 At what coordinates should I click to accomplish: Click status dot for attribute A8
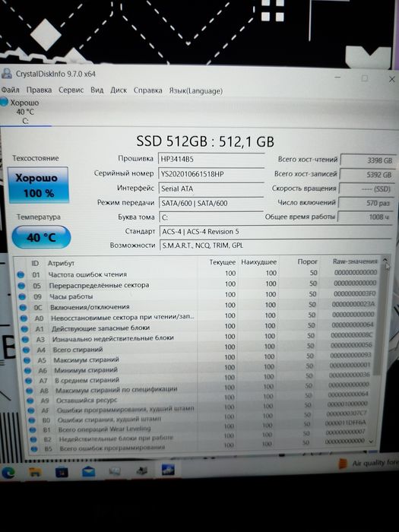[30, 391]
